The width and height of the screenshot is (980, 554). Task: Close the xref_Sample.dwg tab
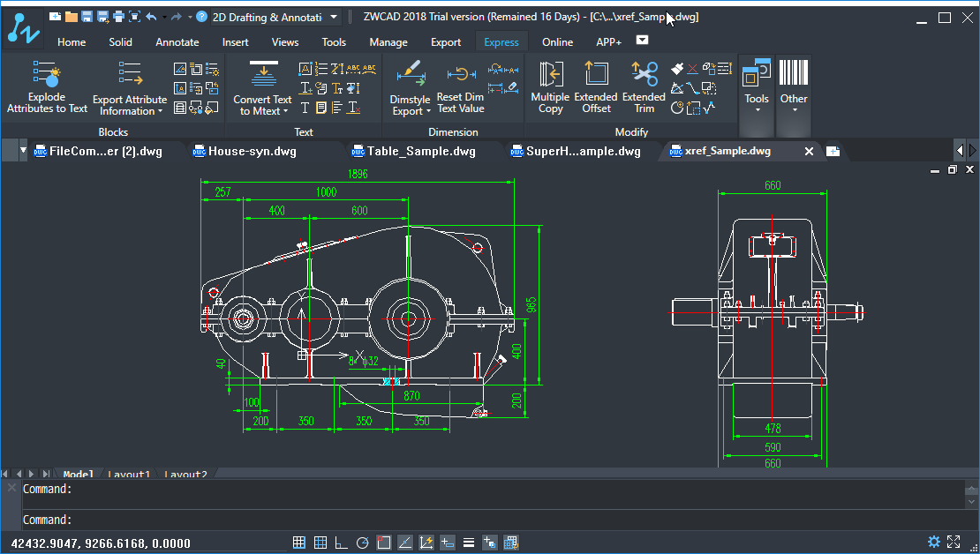[809, 152]
